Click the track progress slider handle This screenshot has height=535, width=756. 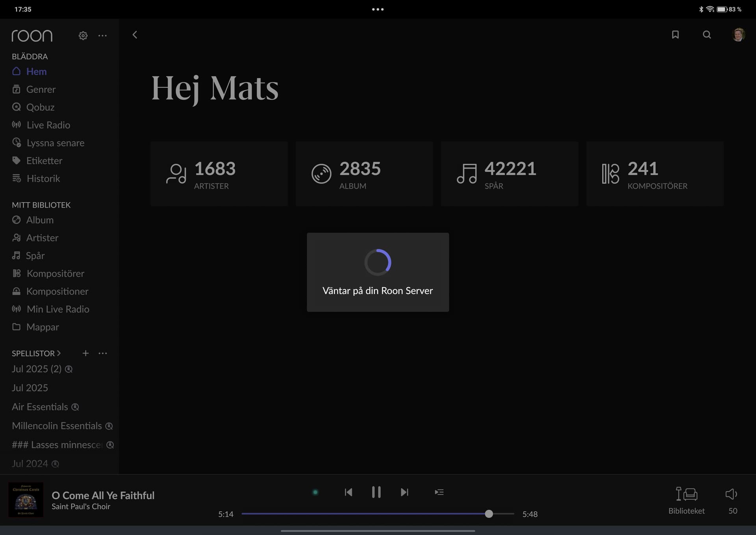pyautogui.click(x=489, y=514)
